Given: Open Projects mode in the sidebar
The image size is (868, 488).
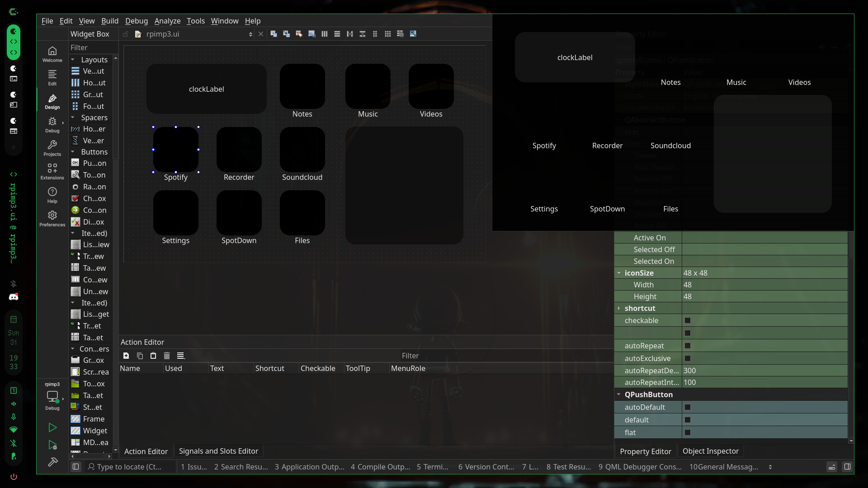Looking at the screenshot, I should 52,148.
